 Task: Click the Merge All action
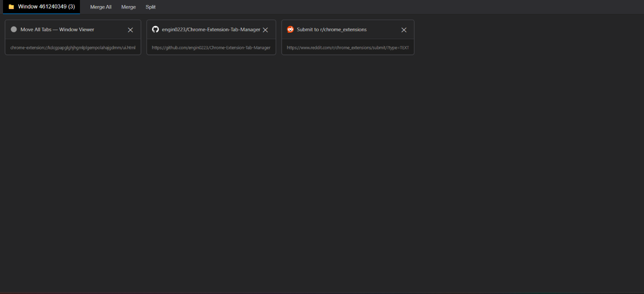[x=101, y=7]
